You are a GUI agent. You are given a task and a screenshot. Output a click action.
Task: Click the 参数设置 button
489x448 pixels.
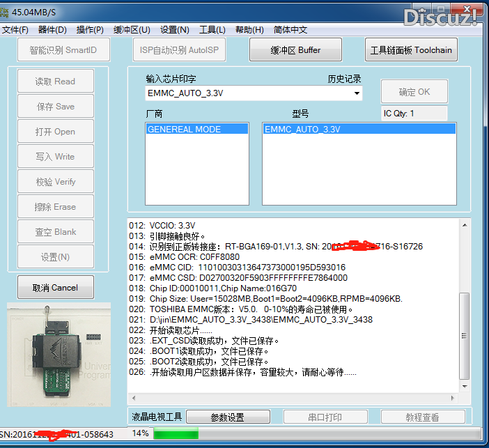pos(227,417)
